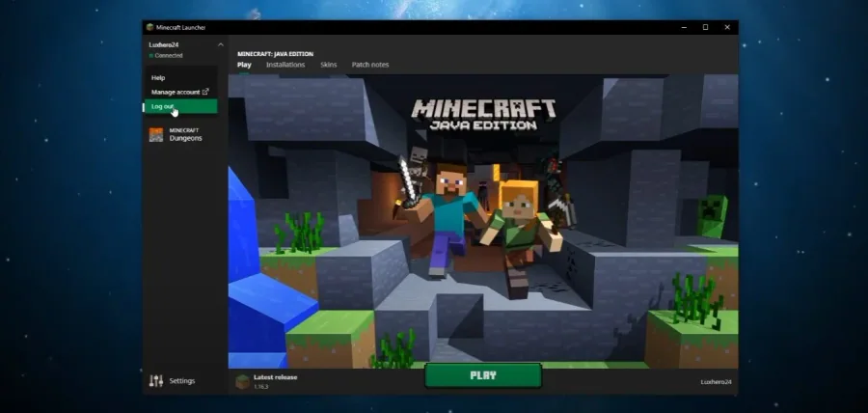
Task: Close the Minecraft Launcher window
Action: coord(727,27)
